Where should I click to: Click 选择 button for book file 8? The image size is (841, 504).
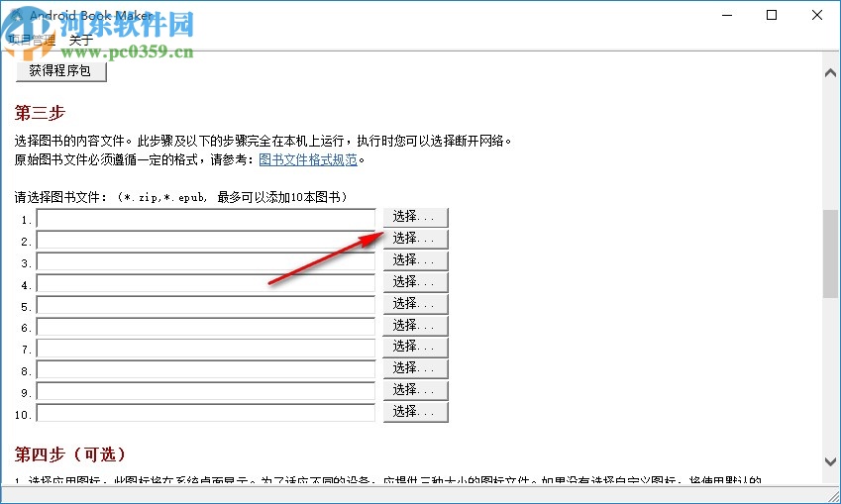pos(415,368)
